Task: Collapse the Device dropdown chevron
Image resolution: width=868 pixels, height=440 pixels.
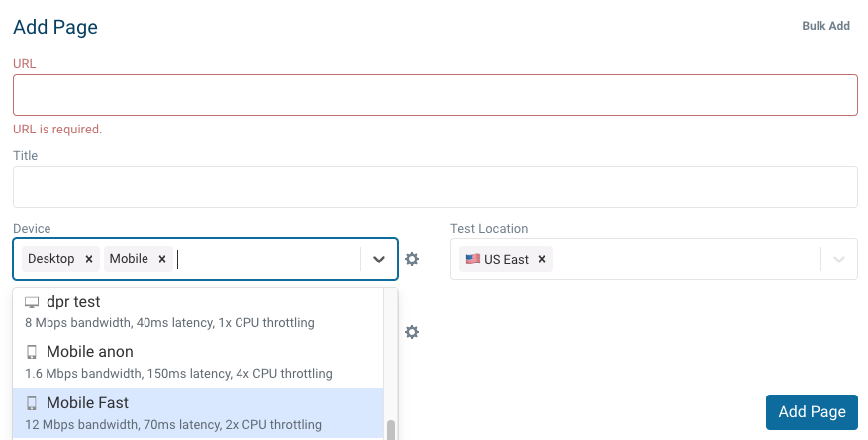Action: pos(379,259)
